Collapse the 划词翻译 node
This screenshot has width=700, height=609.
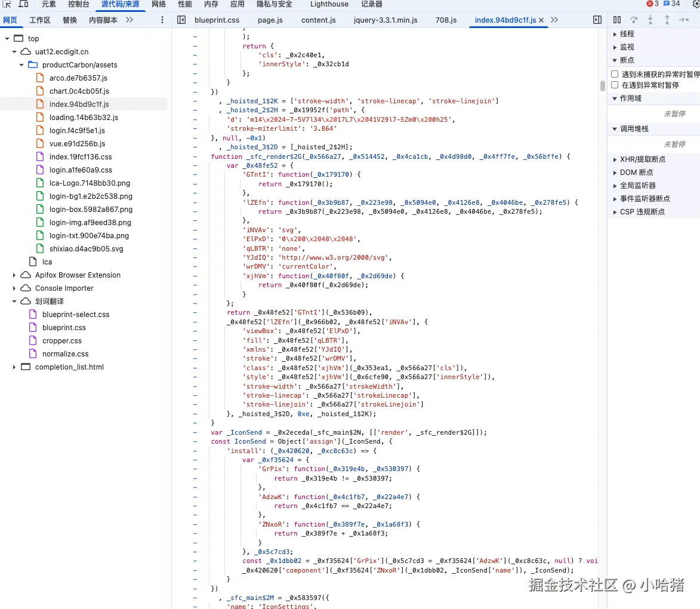pyautogui.click(x=14, y=302)
